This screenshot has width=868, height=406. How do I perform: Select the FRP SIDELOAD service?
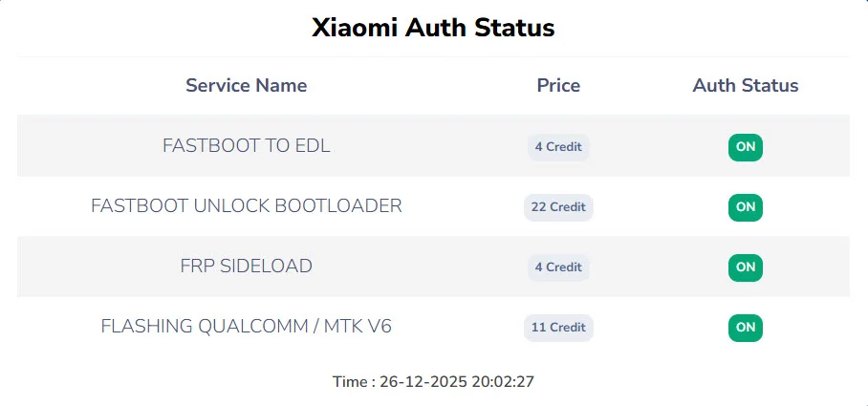pos(246,266)
